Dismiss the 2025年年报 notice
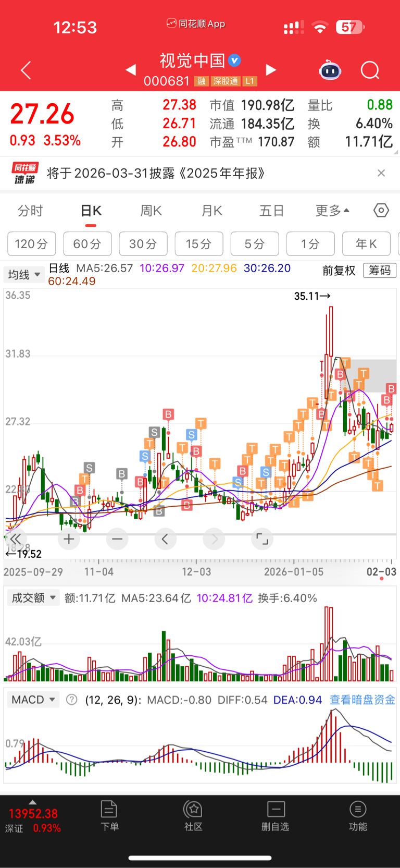The height and width of the screenshot is (868, 400). coord(381,173)
